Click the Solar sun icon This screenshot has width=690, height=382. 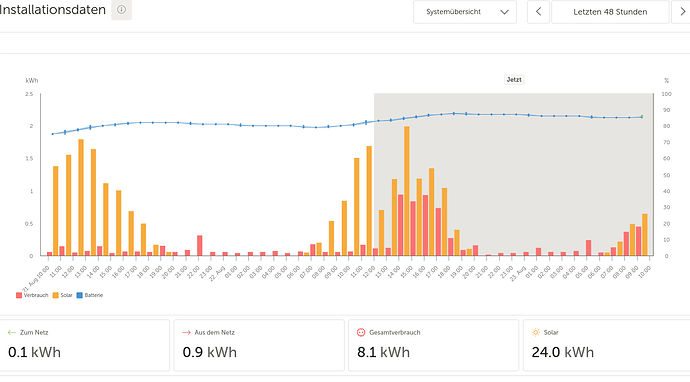tap(536, 332)
